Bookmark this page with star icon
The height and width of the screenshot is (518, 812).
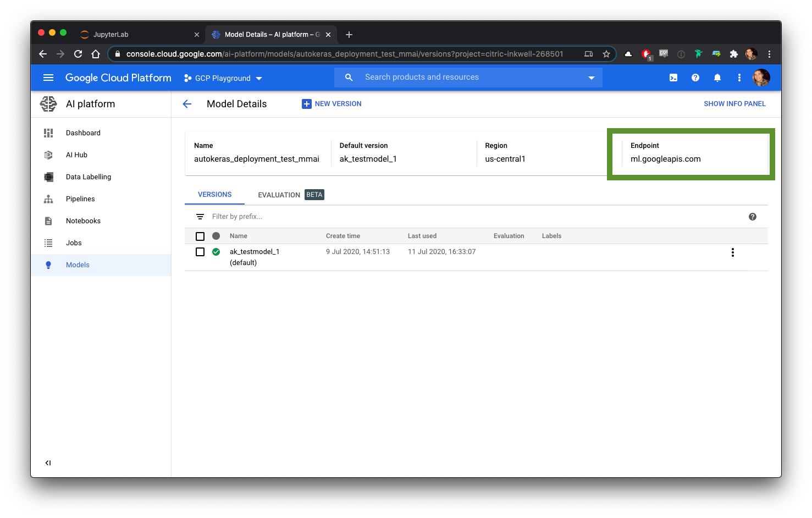coord(606,54)
